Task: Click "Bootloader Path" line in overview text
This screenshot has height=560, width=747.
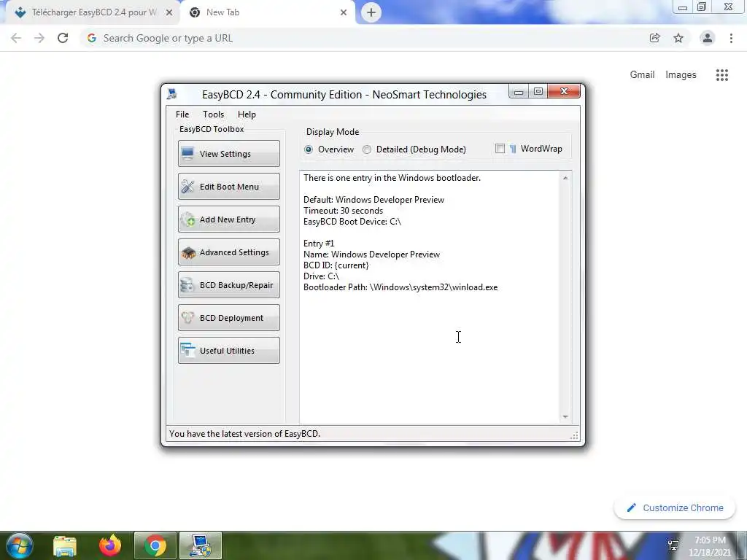Action: 400,287
